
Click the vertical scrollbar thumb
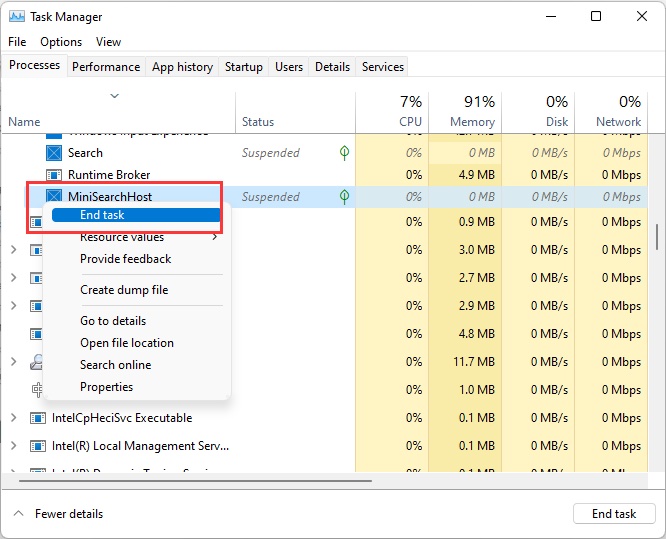(657, 238)
